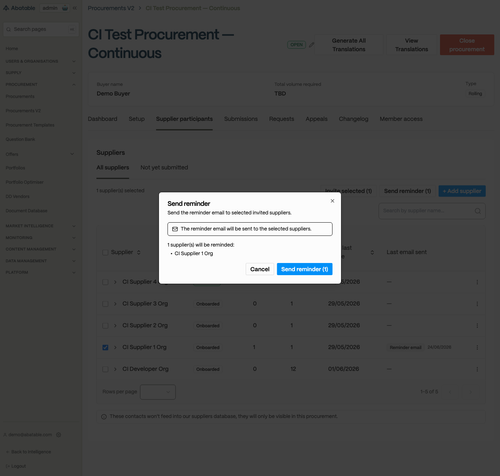500x476 pixels.
Task: Open the row menu for CI Developer Org
Action: click(477, 369)
